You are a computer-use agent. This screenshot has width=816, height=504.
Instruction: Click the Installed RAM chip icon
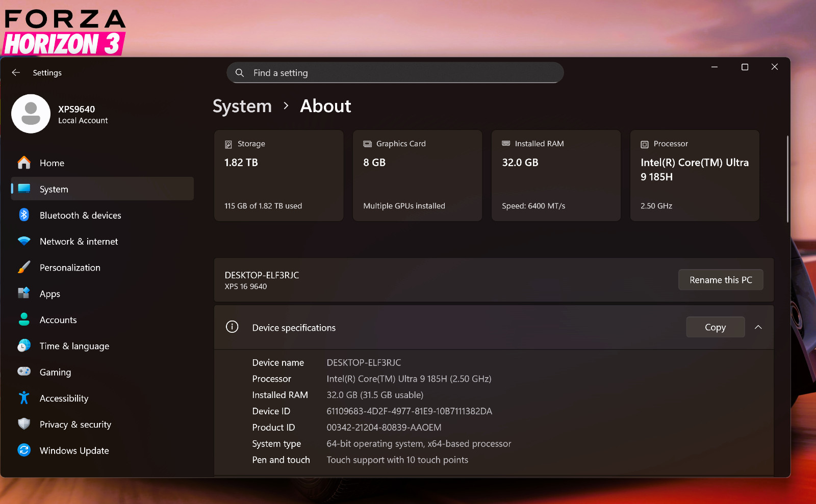point(506,144)
